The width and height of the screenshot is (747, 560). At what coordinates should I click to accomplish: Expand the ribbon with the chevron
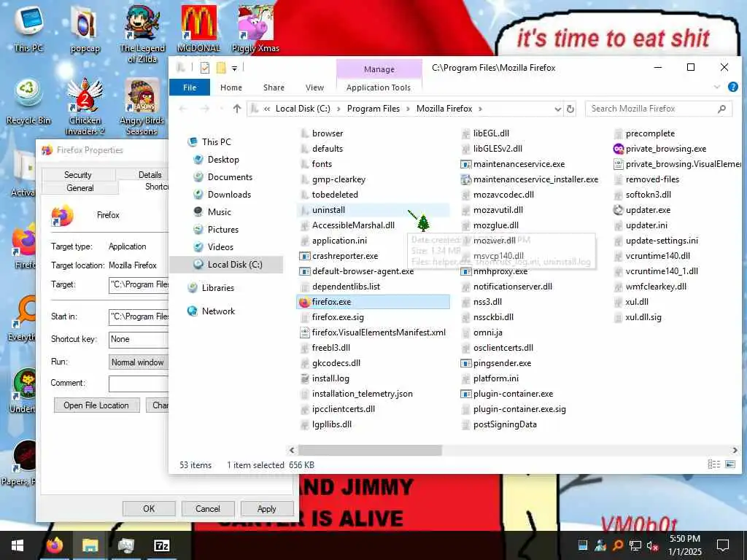(x=716, y=87)
